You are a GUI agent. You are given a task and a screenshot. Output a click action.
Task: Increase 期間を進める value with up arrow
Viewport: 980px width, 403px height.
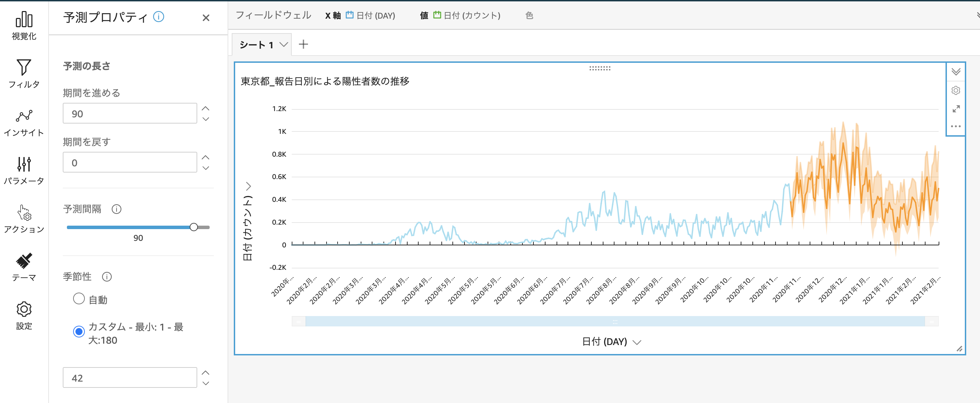206,108
